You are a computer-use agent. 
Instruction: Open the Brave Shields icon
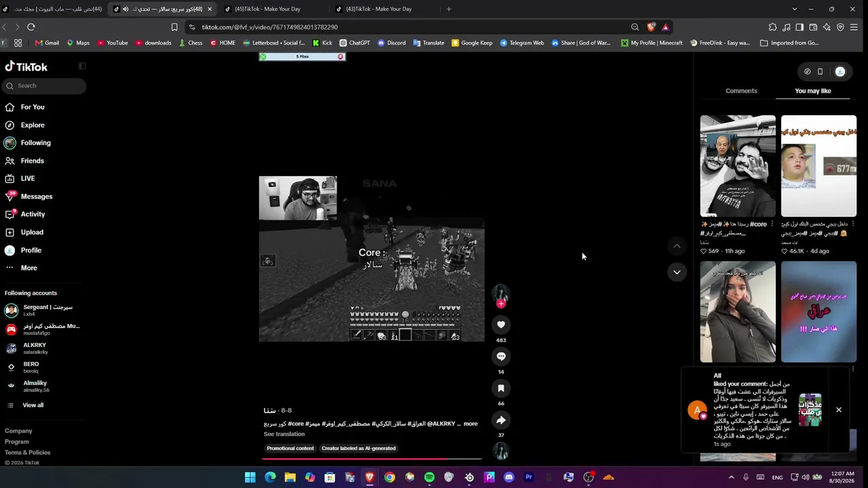(651, 27)
